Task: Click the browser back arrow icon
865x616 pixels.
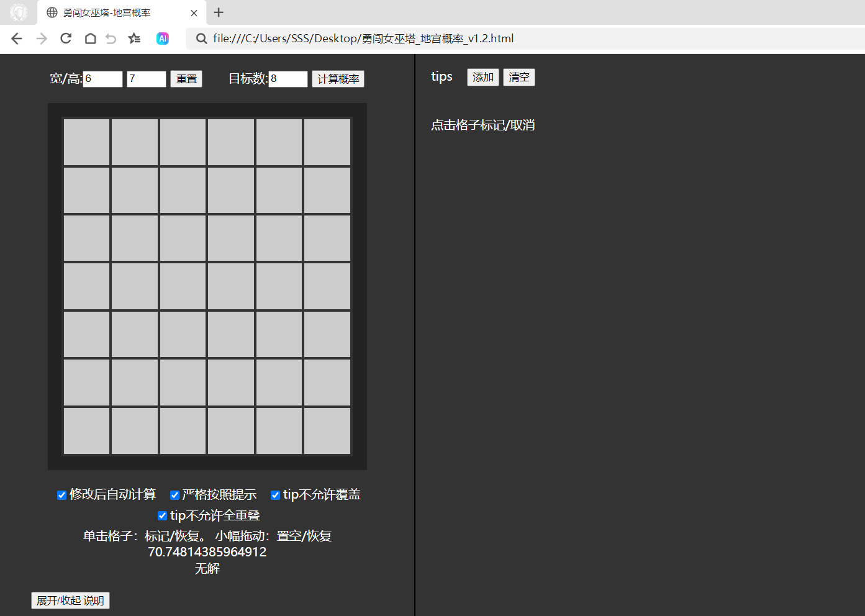Action: [17, 38]
